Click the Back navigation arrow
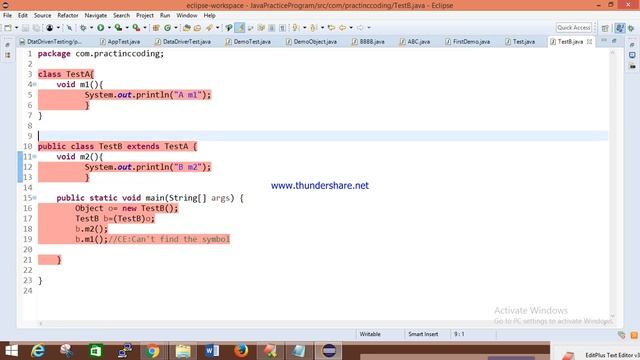 coord(343,28)
